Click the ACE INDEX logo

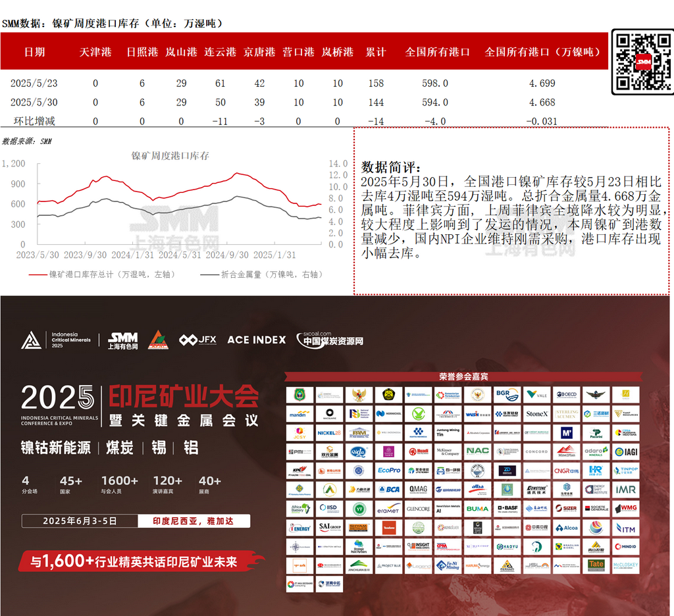click(x=257, y=340)
